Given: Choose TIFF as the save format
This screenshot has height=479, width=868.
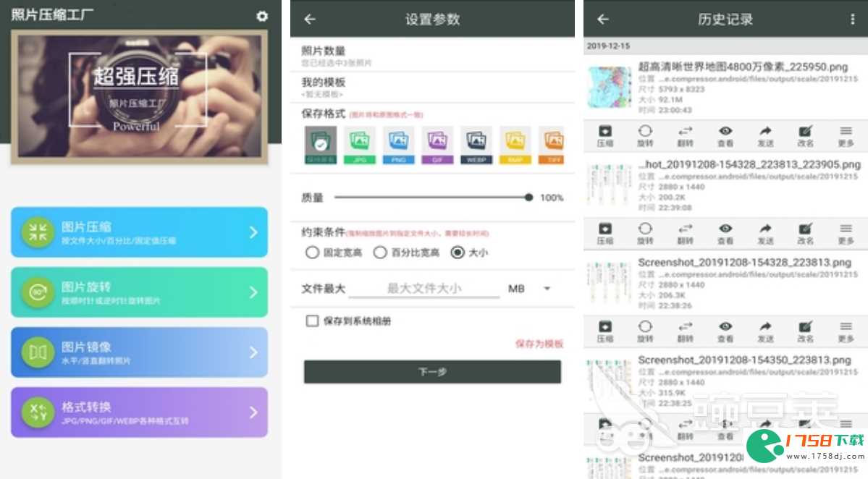Looking at the screenshot, I should tap(552, 145).
